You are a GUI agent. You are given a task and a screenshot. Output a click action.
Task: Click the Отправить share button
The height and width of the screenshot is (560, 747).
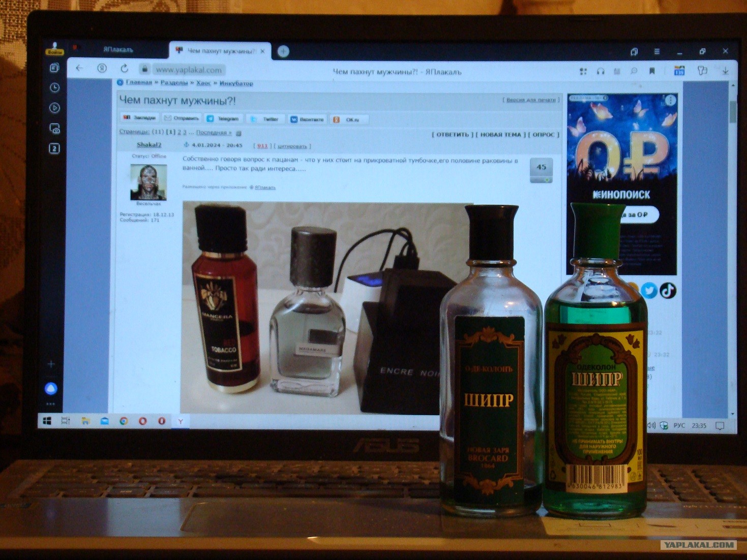181,118
